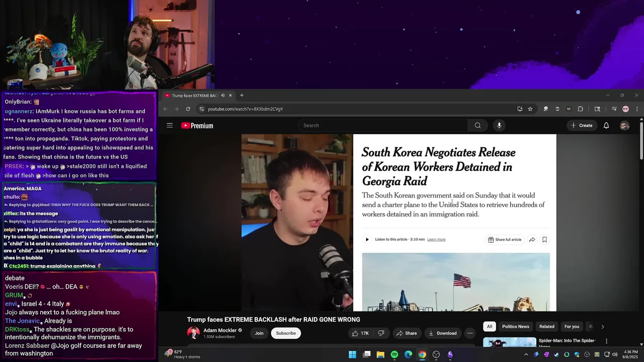Dislike the video with the thumbs-down button
This screenshot has height=362, width=644.
[x=381, y=333]
